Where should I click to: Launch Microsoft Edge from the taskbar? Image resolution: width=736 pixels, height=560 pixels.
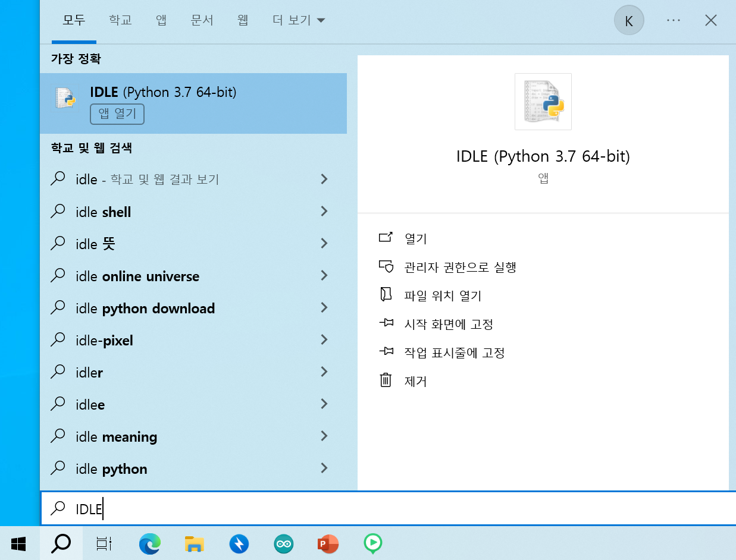149,543
